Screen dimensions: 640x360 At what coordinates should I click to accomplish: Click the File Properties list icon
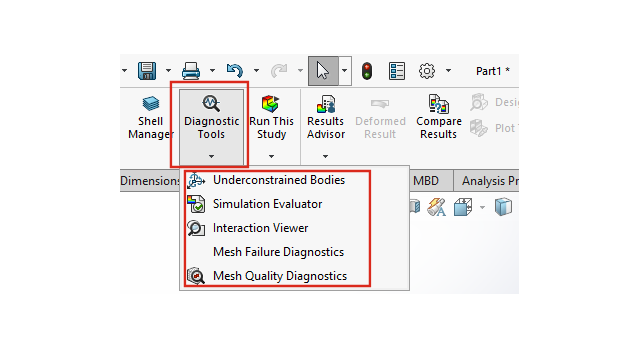click(x=397, y=71)
